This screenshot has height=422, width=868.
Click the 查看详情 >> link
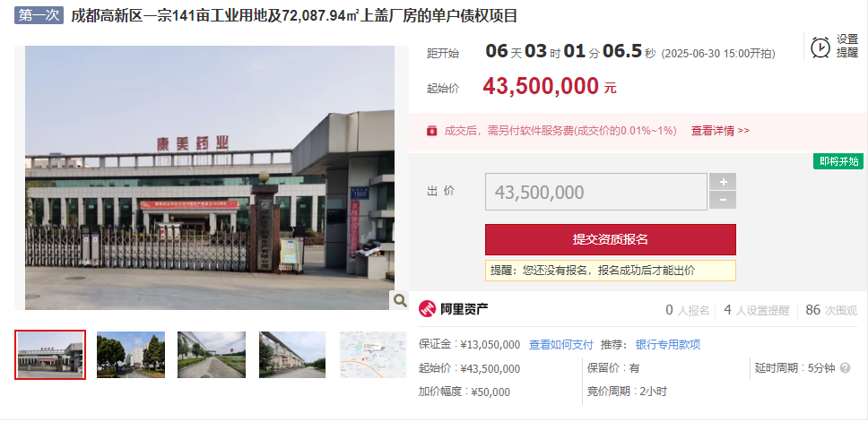(x=720, y=131)
